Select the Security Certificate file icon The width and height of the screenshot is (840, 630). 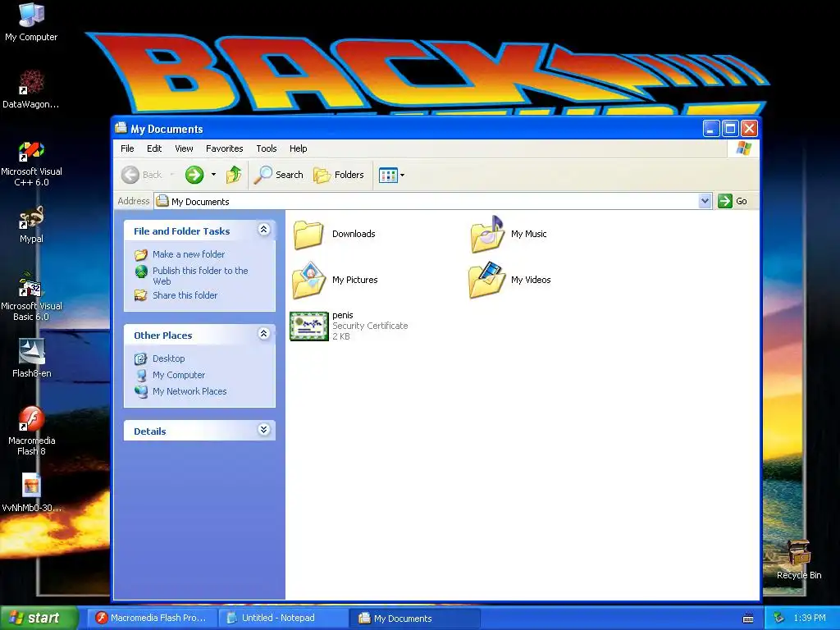point(309,326)
